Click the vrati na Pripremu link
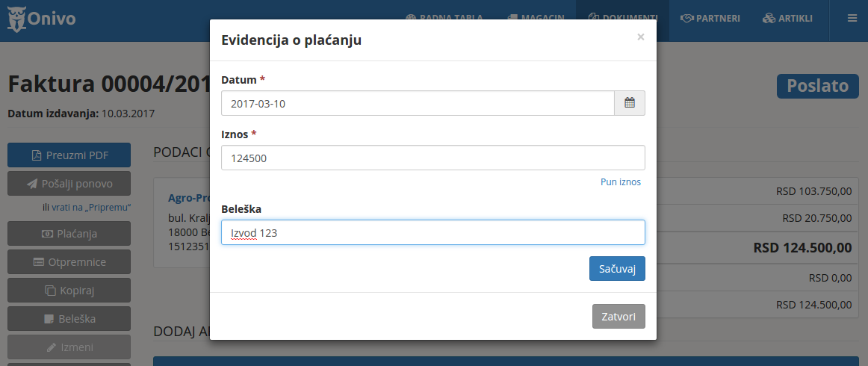The width and height of the screenshot is (868, 366). click(x=91, y=207)
